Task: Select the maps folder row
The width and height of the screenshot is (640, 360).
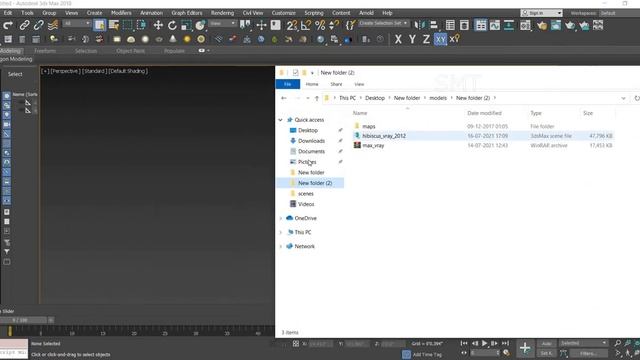Action: [484, 127]
